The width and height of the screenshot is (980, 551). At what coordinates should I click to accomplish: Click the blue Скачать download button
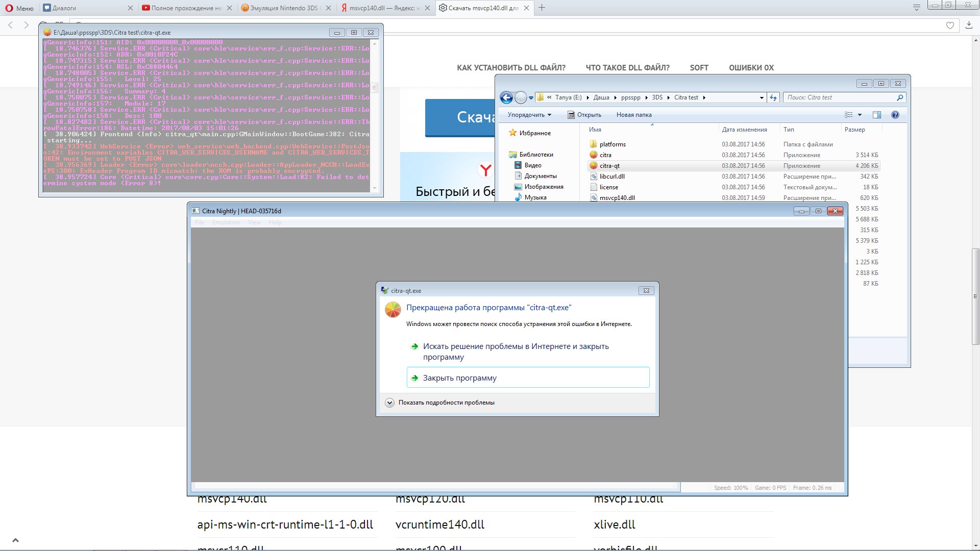pos(460,117)
